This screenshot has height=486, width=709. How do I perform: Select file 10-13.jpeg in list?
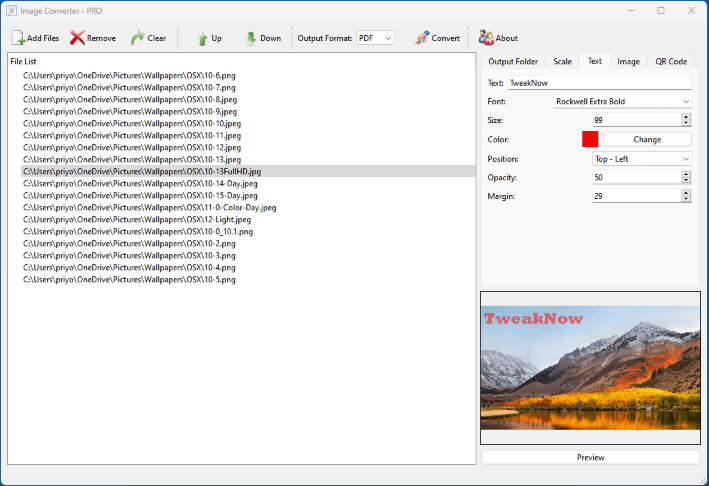coord(132,159)
